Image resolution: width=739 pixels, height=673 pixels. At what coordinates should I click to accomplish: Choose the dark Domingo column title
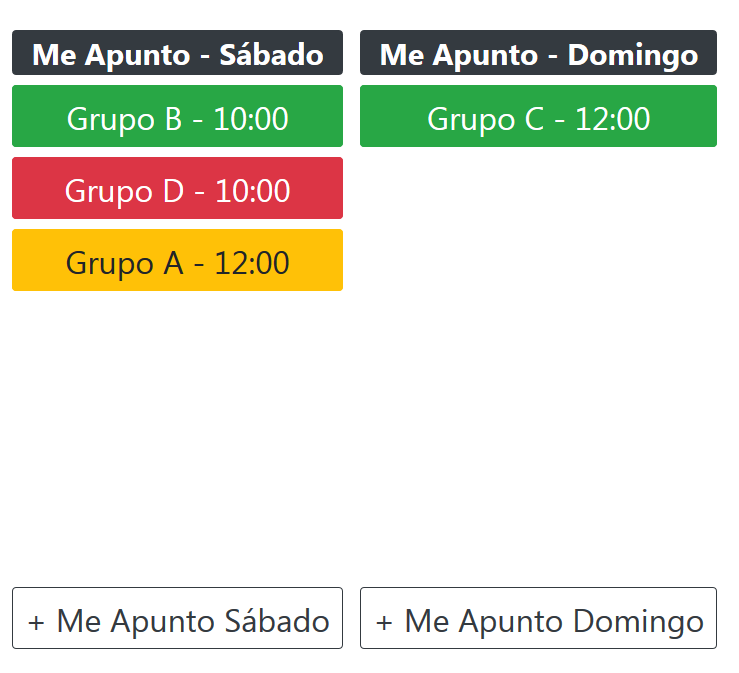538,54
